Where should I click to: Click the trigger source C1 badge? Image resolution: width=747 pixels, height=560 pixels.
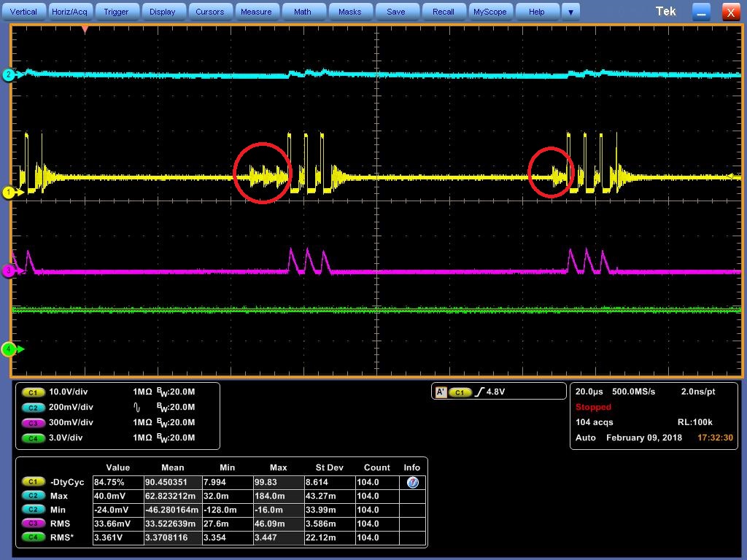[x=460, y=392]
